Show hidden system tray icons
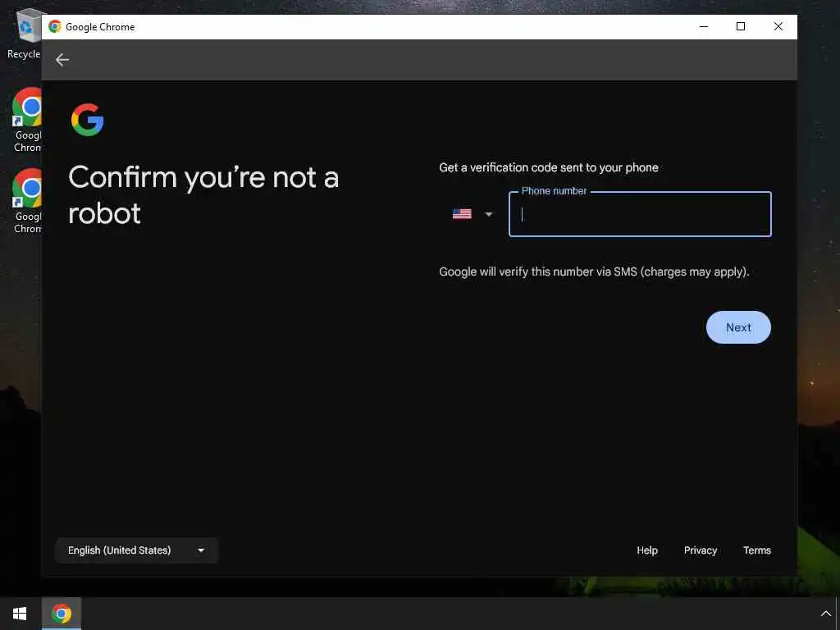 (x=825, y=614)
